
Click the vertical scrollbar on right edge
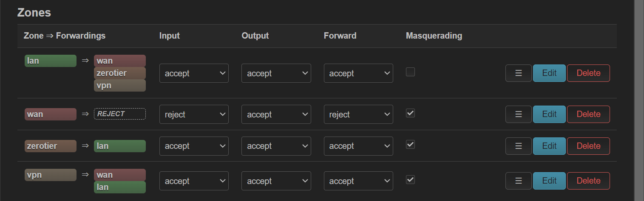point(639,100)
